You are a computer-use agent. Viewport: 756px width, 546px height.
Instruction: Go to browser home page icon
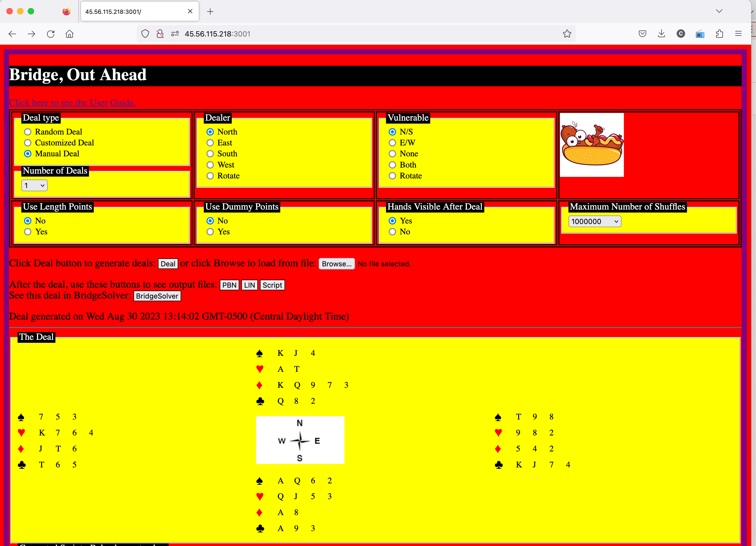point(69,34)
